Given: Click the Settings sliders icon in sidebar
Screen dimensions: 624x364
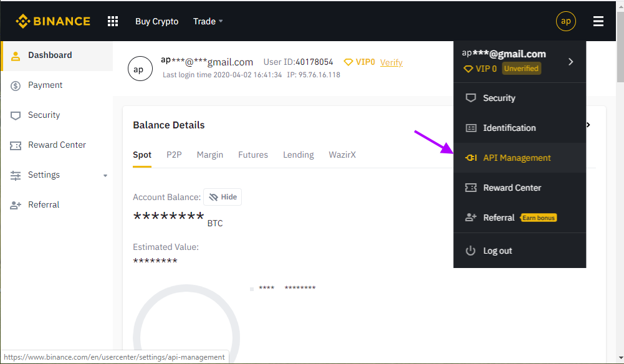Looking at the screenshot, I should click(16, 175).
